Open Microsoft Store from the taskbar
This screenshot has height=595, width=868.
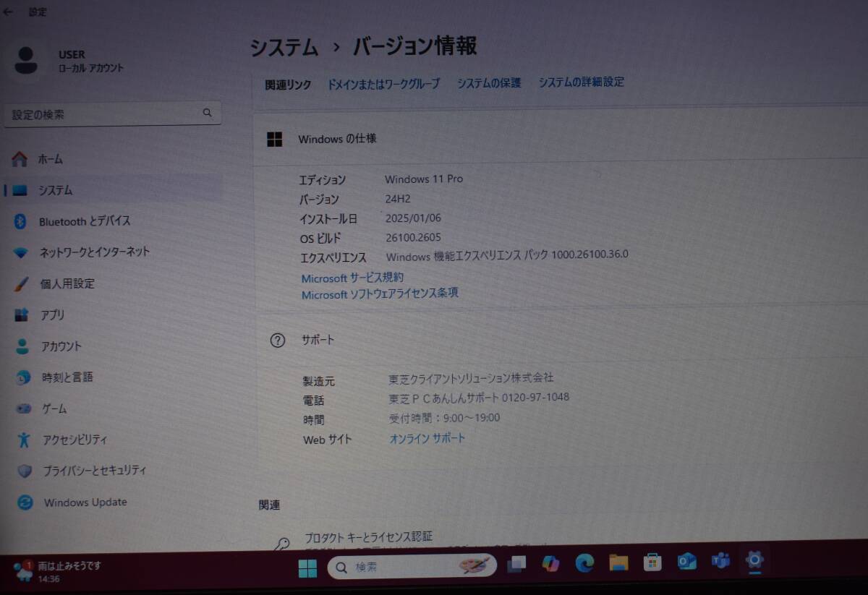pyautogui.click(x=652, y=562)
